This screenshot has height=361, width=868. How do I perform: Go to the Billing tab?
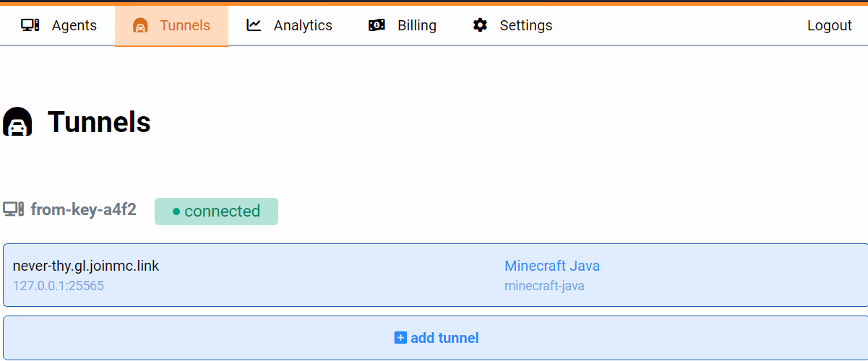tap(416, 25)
